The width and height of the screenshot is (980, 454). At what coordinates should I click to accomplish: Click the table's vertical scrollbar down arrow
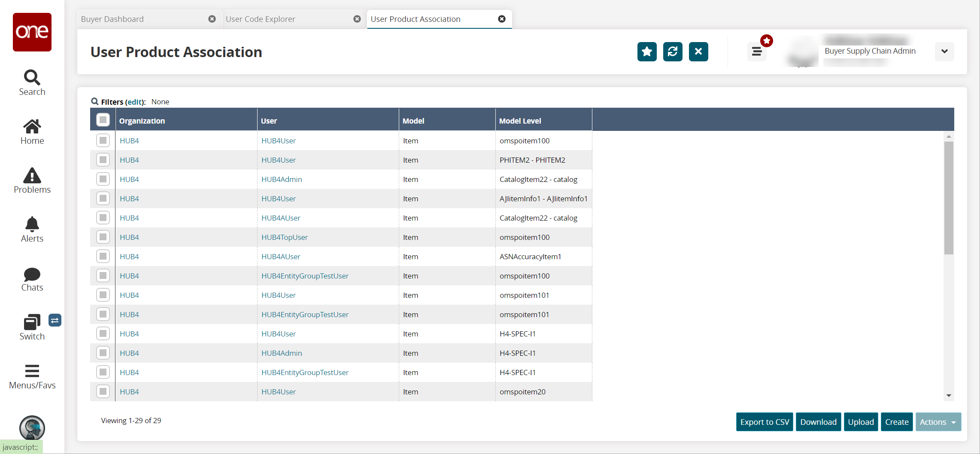[949, 396]
